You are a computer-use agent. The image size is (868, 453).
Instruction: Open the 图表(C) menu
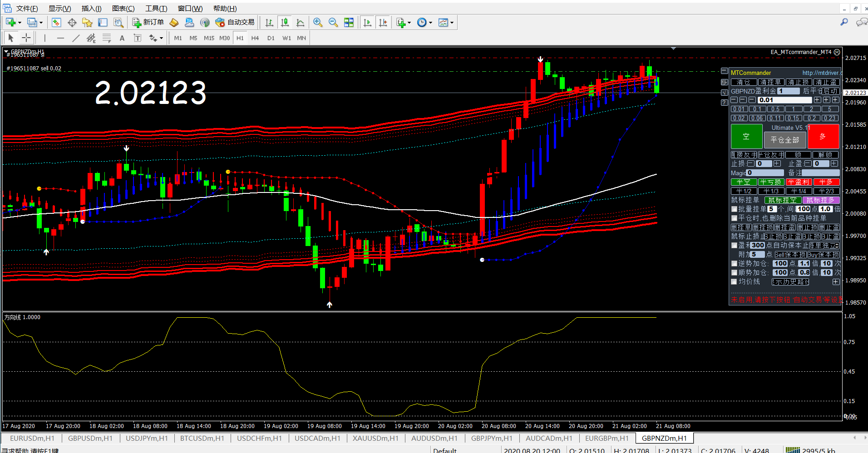click(x=123, y=8)
